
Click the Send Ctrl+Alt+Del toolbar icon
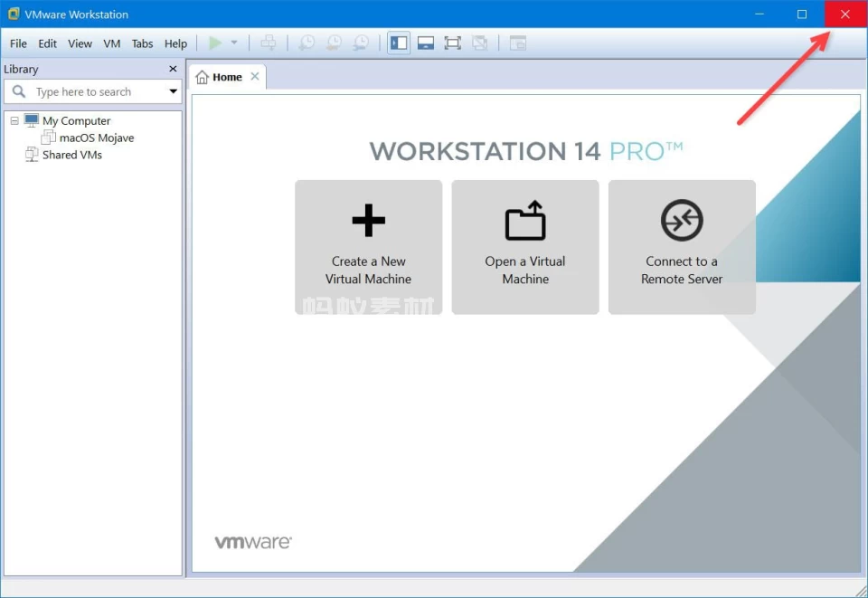pyautogui.click(x=269, y=43)
